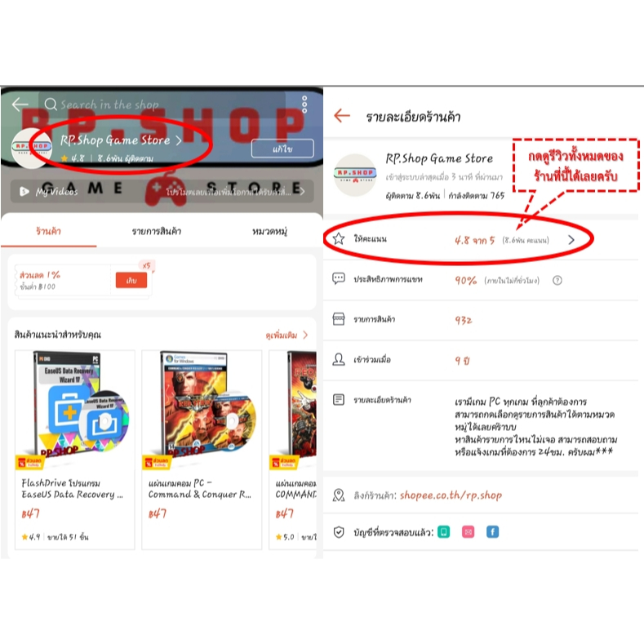Click the star rating icon
The image size is (644, 644).
(x=339, y=238)
